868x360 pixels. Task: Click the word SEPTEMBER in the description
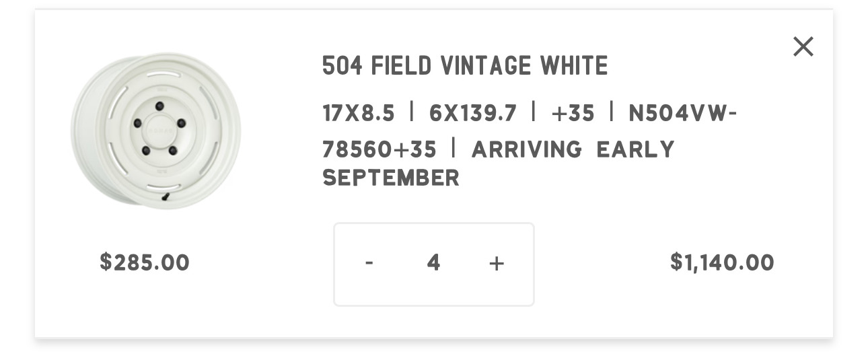tap(391, 178)
